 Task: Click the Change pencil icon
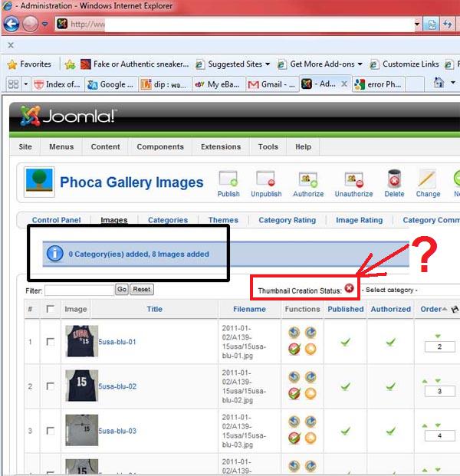coord(428,179)
